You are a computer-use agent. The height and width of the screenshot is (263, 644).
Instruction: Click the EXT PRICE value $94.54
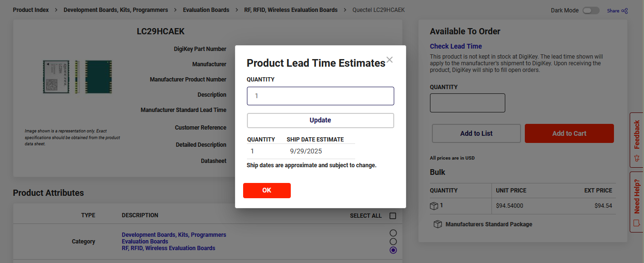[603, 206]
